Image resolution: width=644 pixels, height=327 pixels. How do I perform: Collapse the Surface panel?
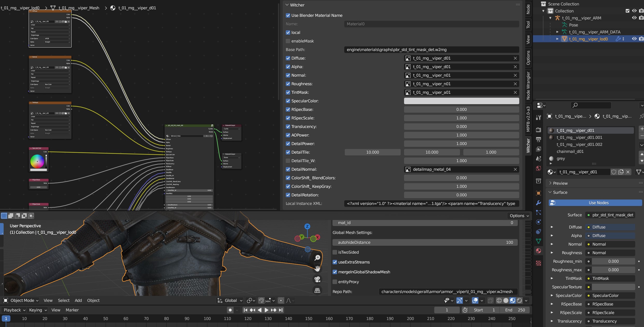pos(550,192)
